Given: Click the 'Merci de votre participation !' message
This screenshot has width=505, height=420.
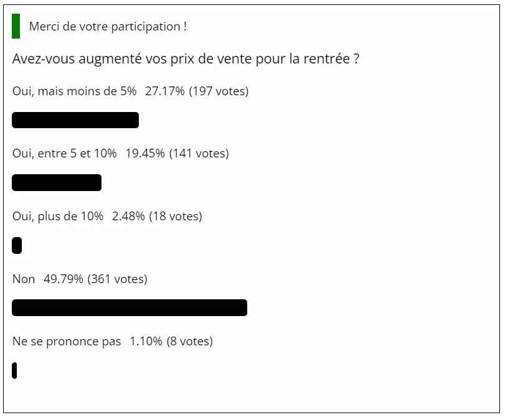Looking at the screenshot, I should coord(108,26).
